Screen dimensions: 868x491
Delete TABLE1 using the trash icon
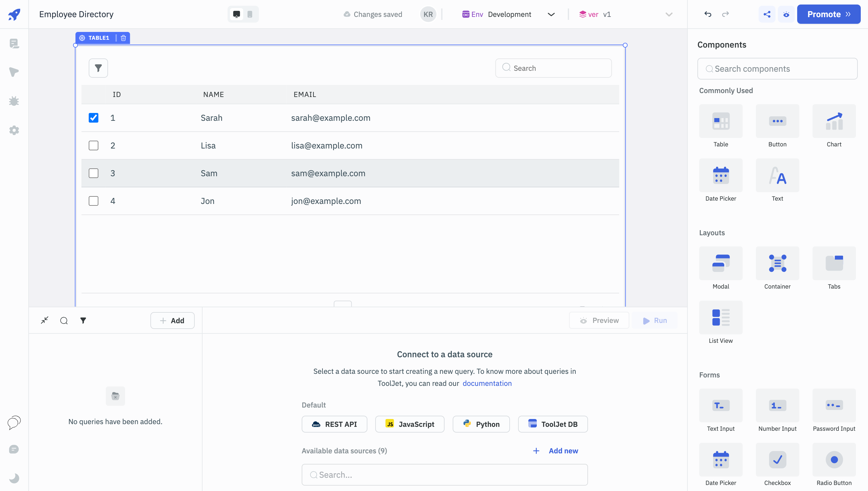coord(123,38)
